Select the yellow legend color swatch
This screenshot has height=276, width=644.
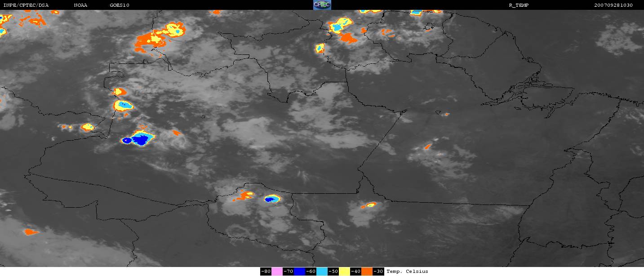coord(344,272)
